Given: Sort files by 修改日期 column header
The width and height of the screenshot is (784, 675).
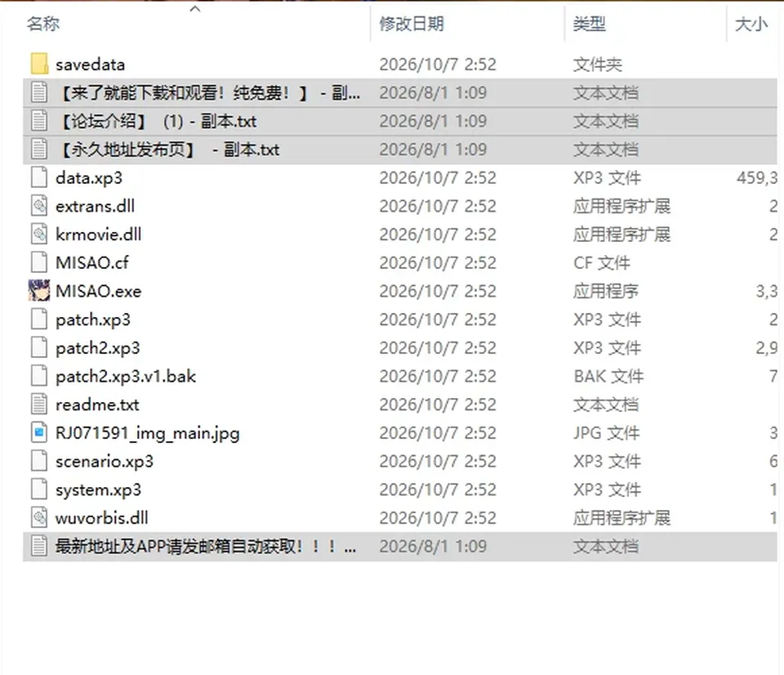Looking at the screenshot, I should (412, 24).
